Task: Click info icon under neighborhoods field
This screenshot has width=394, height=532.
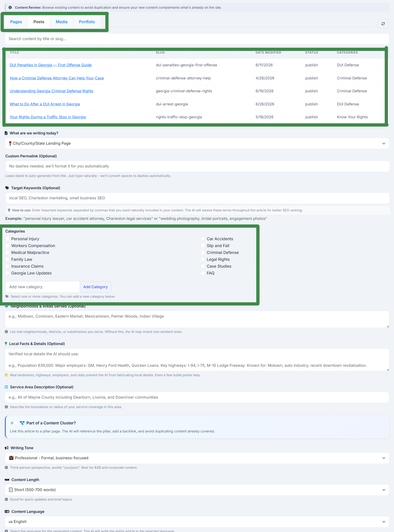Action: point(6,332)
